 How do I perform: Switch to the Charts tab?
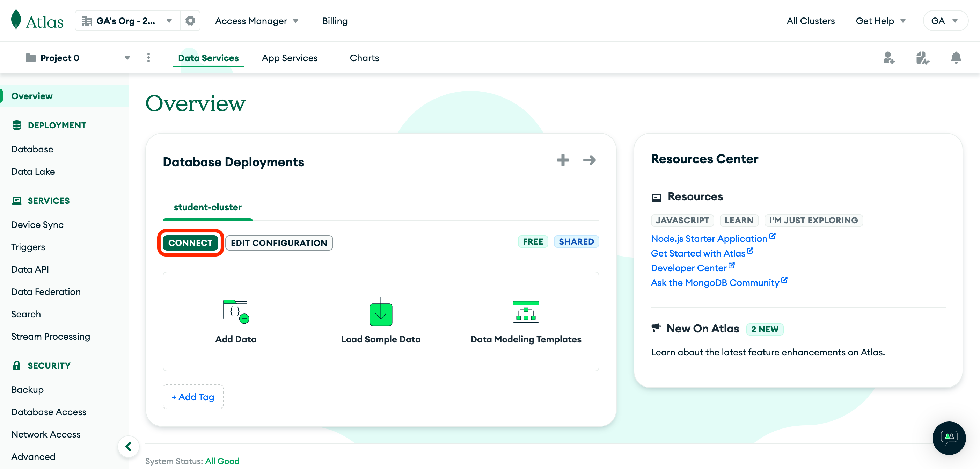tap(364, 58)
